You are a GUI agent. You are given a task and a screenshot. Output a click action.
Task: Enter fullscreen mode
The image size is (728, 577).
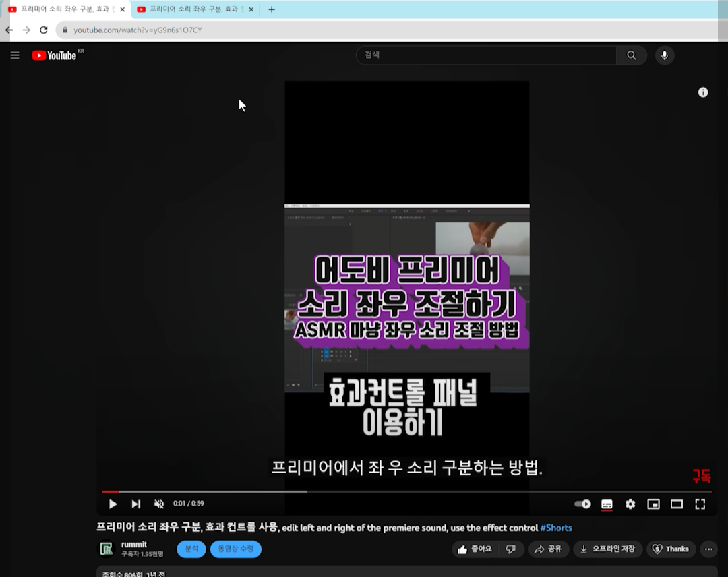coord(700,504)
